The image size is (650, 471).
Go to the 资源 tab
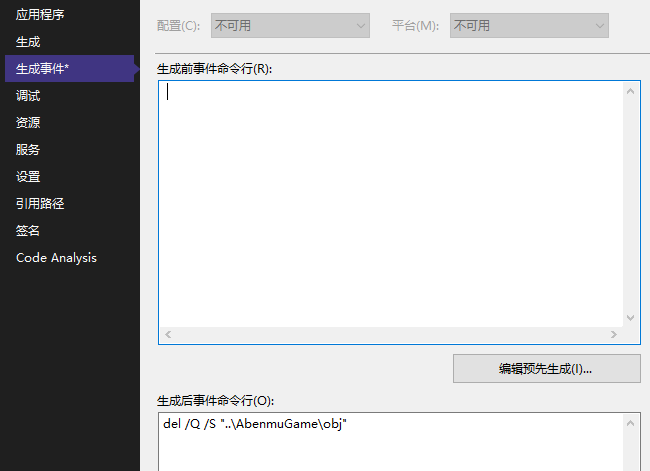tap(28, 123)
